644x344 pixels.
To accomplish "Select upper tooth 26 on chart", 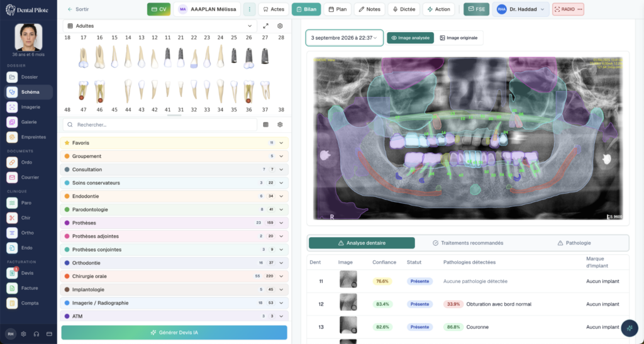I will (249, 58).
